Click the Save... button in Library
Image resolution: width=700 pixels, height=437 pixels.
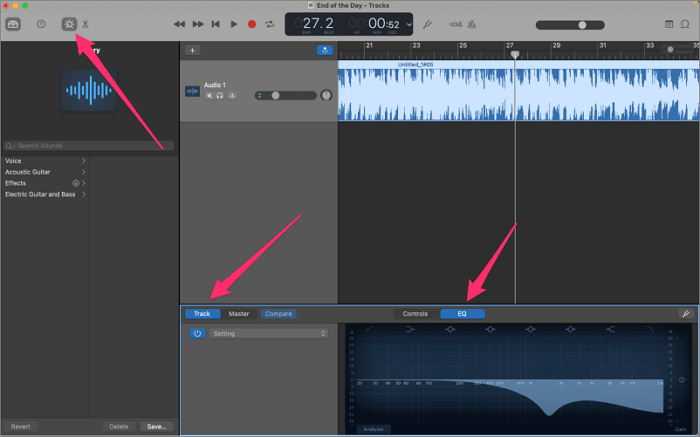pos(156,426)
